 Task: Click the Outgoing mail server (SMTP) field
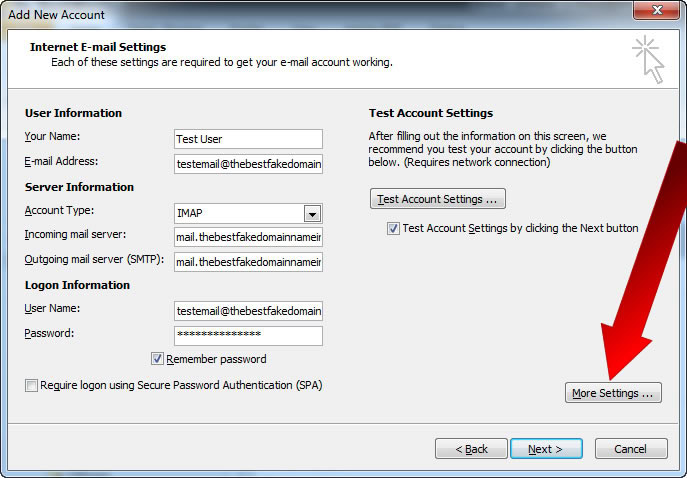pos(248,262)
